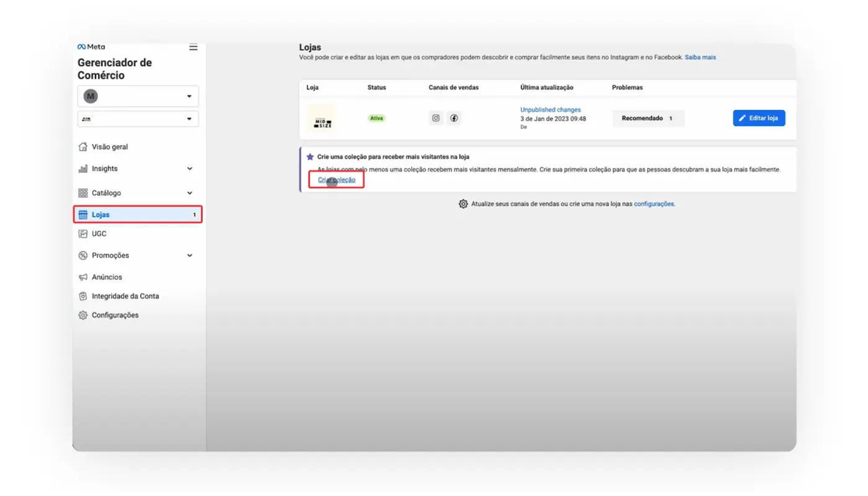Click the Editar loja button
This screenshot has width=868, height=496.
759,118
